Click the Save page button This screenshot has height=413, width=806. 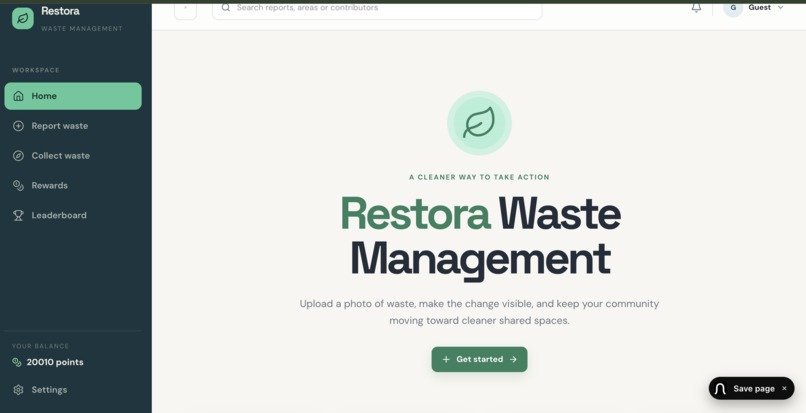point(752,389)
